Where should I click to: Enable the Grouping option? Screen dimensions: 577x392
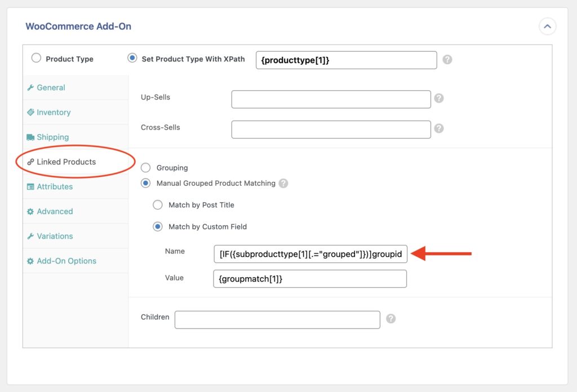click(x=145, y=167)
